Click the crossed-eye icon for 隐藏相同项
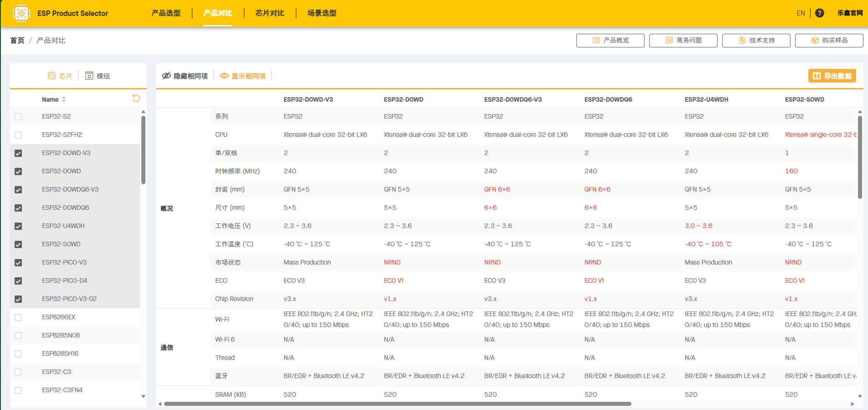Screen dimensions: 868x410 click(166, 76)
